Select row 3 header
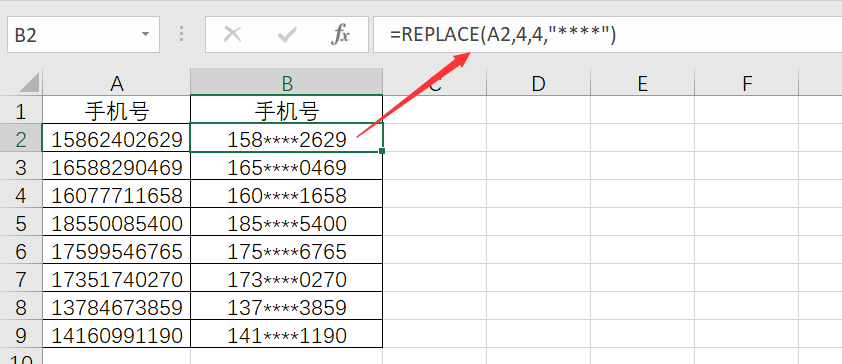Screen dimensions: 842x364 [x=21, y=166]
